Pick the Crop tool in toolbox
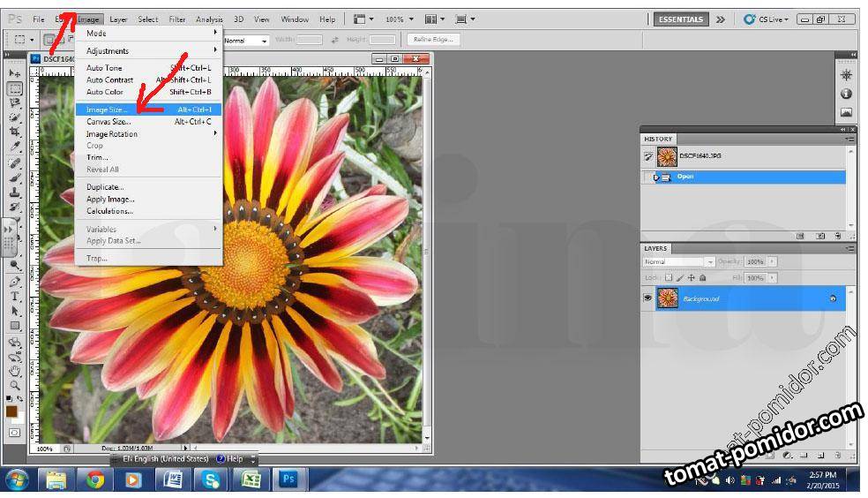Screen dimensions: 868x498 coord(15,132)
